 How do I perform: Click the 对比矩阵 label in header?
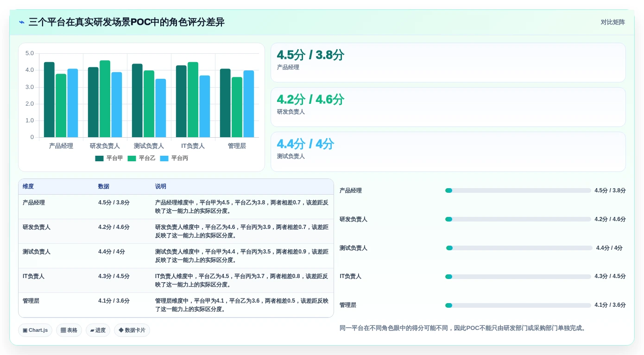click(x=612, y=22)
